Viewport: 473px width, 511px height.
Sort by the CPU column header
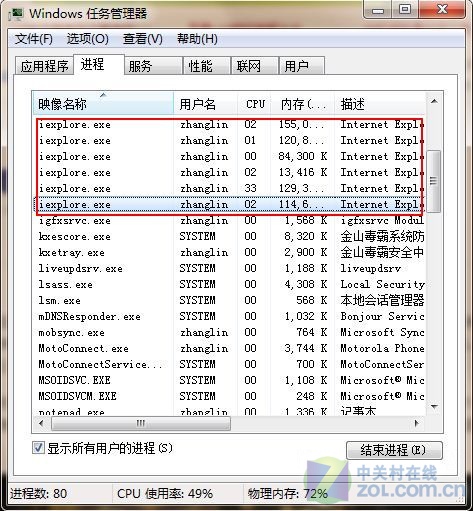point(255,104)
